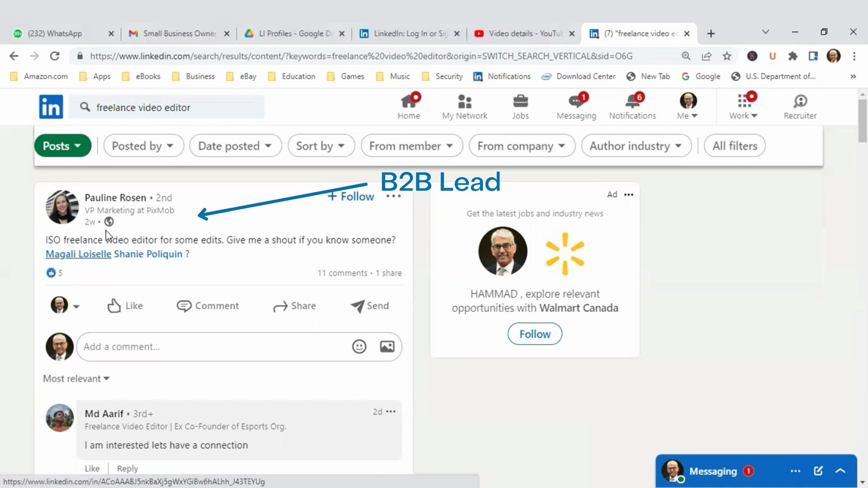
Task: Like Pauline Rosen's post
Action: point(125,306)
